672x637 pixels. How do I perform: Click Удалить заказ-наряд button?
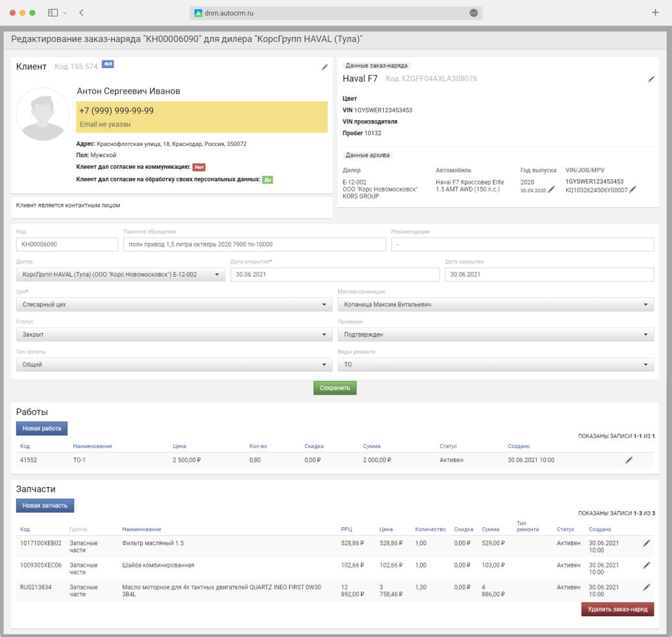pyautogui.click(x=617, y=610)
